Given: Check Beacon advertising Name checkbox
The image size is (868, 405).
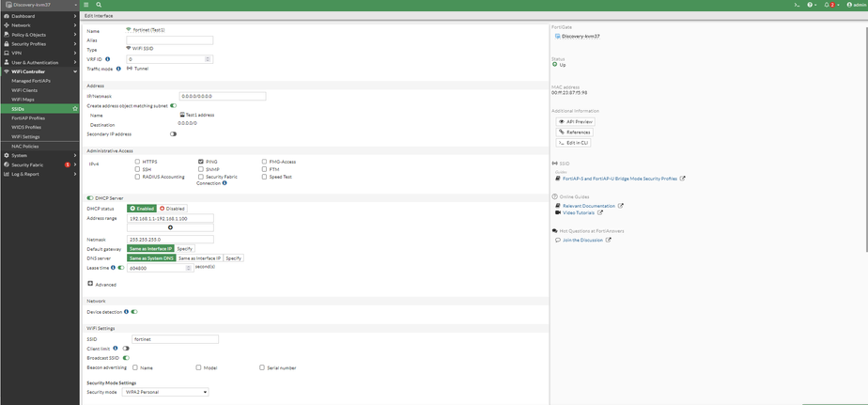Looking at the screenshot, I should click(x=135, y=367).
